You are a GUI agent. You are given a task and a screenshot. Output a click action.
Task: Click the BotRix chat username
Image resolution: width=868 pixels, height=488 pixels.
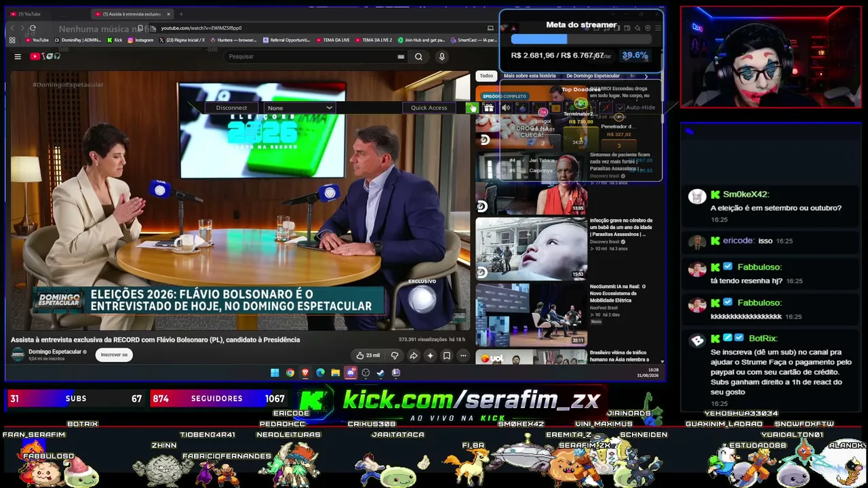coord(763,338)
